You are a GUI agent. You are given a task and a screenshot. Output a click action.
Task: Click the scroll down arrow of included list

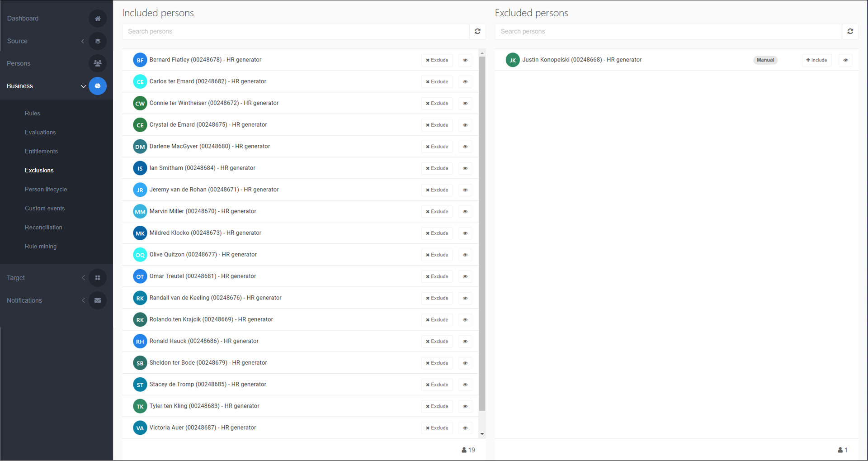point(482,434)
